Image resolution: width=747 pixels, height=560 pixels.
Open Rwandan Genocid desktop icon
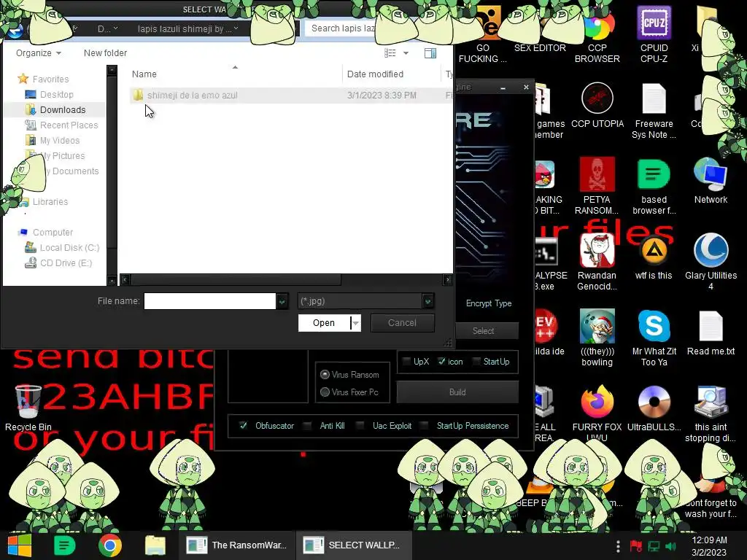click(597, 262)
